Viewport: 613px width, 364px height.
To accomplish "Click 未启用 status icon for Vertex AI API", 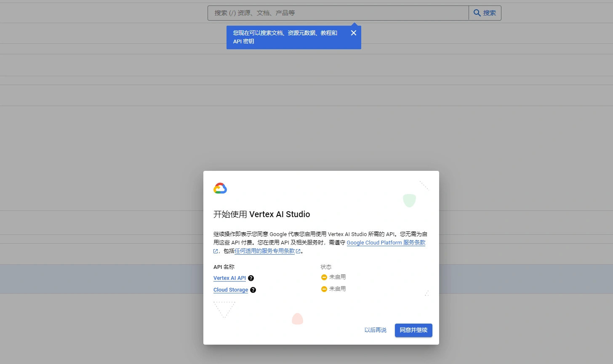I will [324, 277].
